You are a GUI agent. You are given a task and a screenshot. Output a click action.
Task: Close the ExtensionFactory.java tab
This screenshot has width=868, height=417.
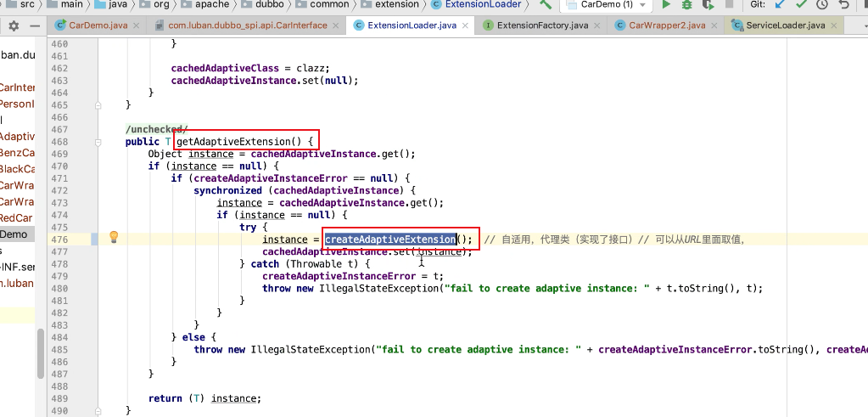(597, 25)
